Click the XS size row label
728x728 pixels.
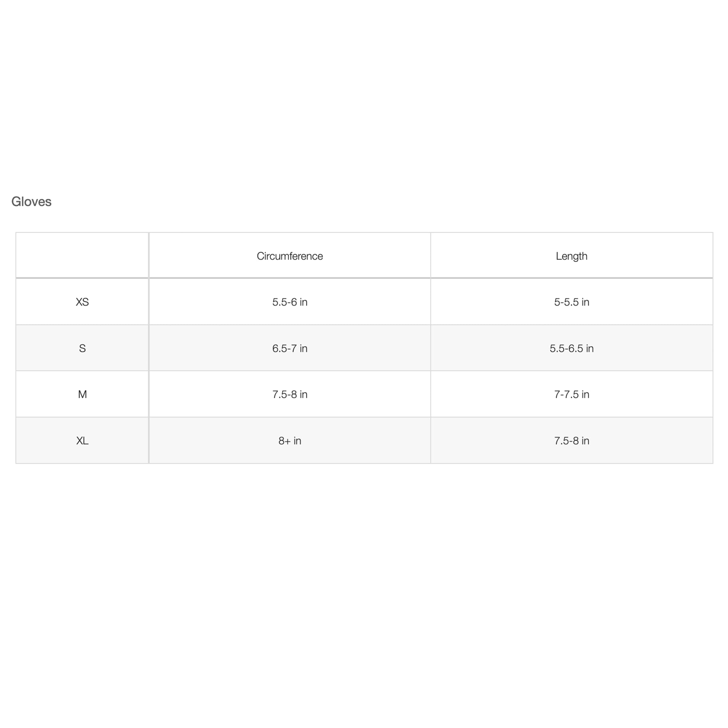[82, 302]
